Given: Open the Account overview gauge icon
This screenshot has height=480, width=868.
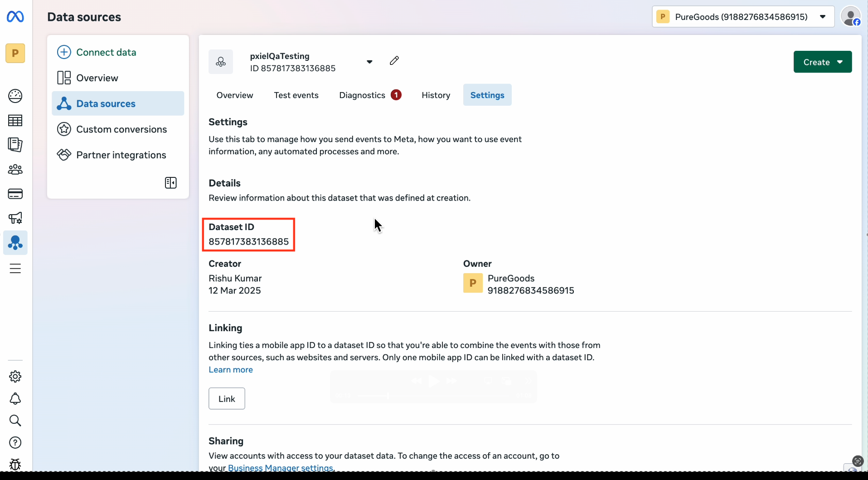Looking at the screenshot, I should click(x=15, y=96).
